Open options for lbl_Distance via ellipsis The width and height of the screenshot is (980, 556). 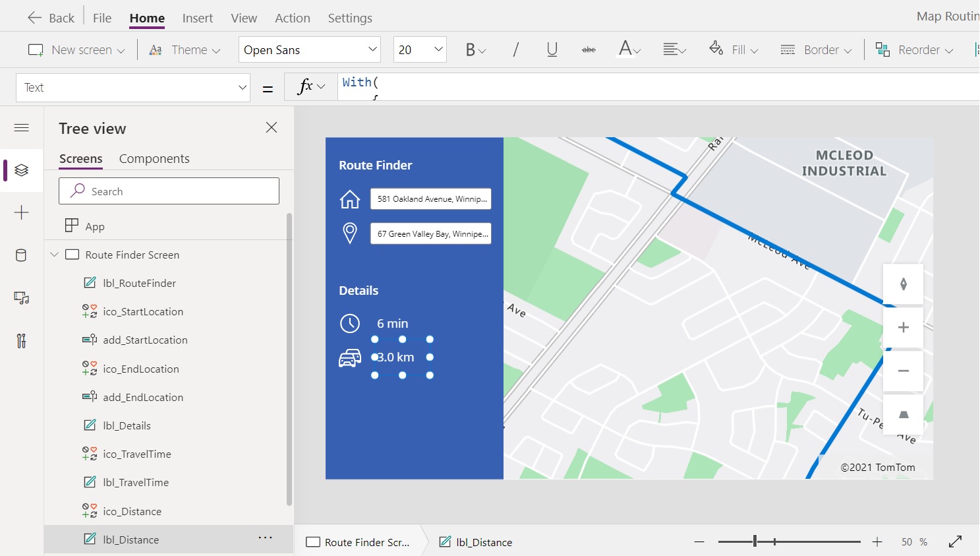point(266,538)
